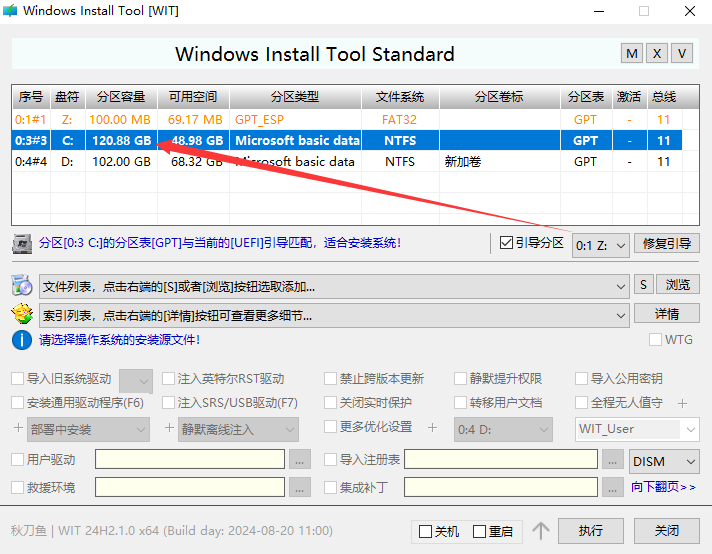Open the 0:4 D: target dropdown

tap(503, 429)
